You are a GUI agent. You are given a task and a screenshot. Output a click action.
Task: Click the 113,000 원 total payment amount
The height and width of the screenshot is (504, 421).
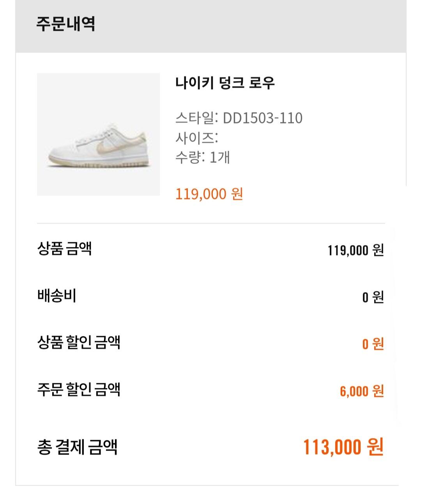pyautogui.click(x=343, y=447)
